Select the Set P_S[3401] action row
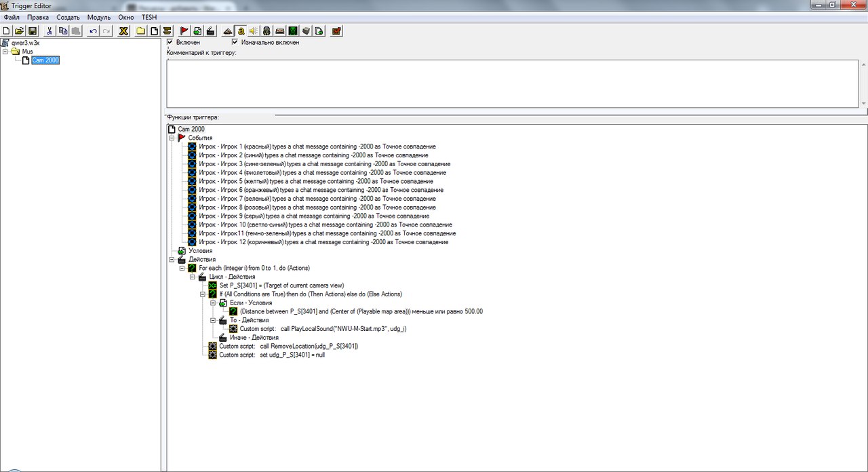The image size is (868, 472). tap(282, 286)
